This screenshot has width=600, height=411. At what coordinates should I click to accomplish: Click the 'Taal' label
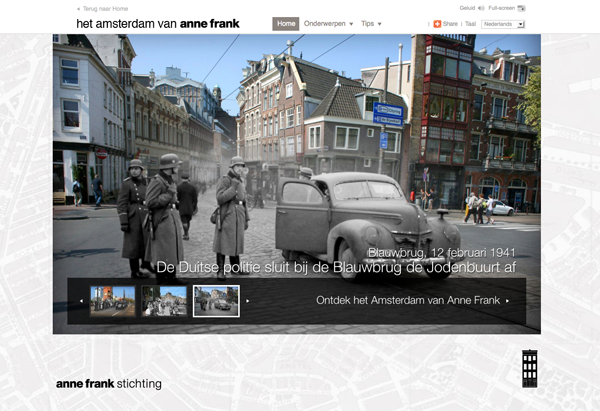(470, 24)
